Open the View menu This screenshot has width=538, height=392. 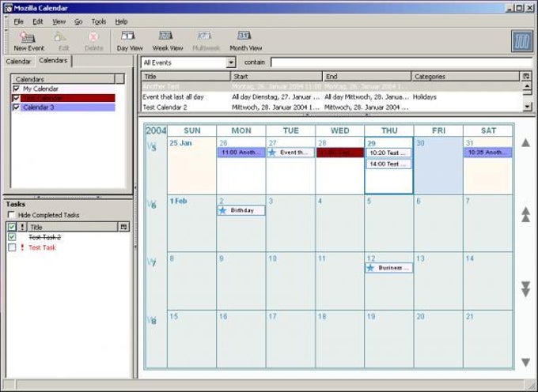[59, 21]
